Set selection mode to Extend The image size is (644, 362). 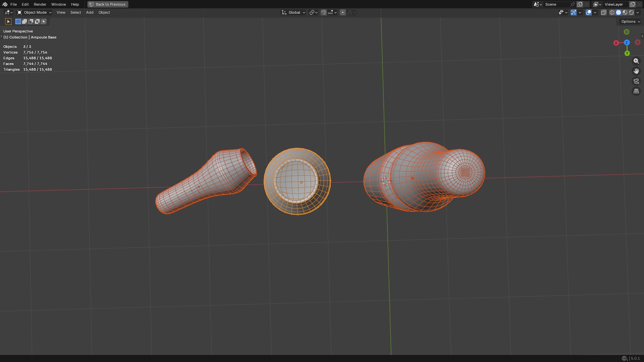(24, 21)
